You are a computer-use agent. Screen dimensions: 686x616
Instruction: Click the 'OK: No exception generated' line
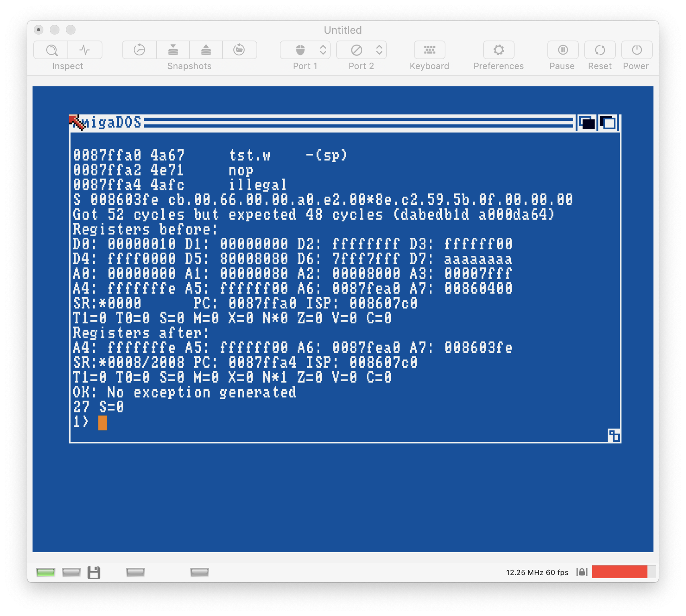tap(185, 392)
